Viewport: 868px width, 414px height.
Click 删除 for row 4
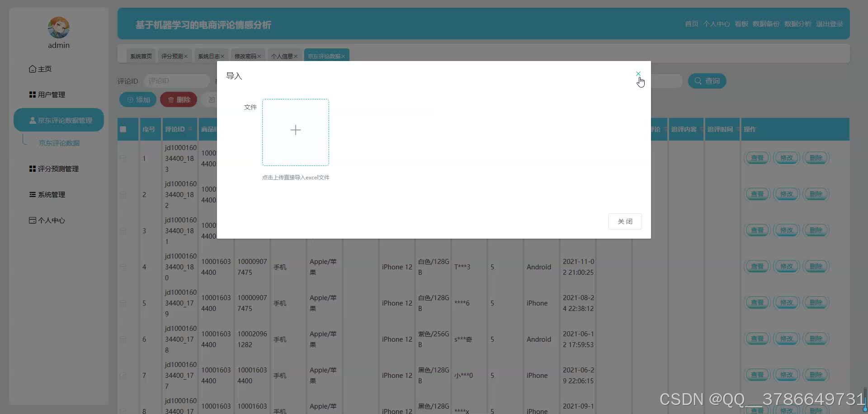816,266
